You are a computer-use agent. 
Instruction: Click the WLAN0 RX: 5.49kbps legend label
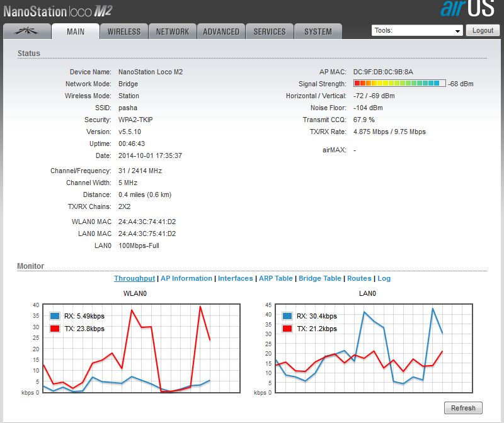(84, 316)
